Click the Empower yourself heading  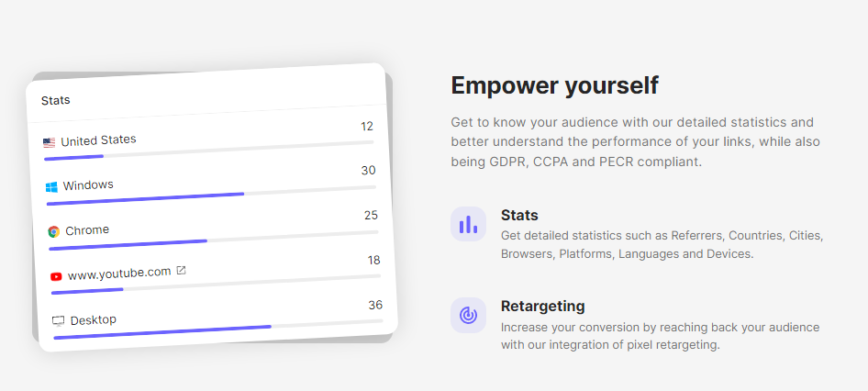point(554,85)
